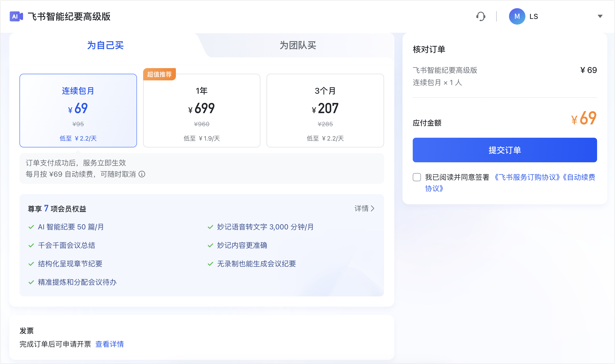Select the 3个月 ¥207 plan card
This screenshot has width=615, height=364.
[325, 111]
